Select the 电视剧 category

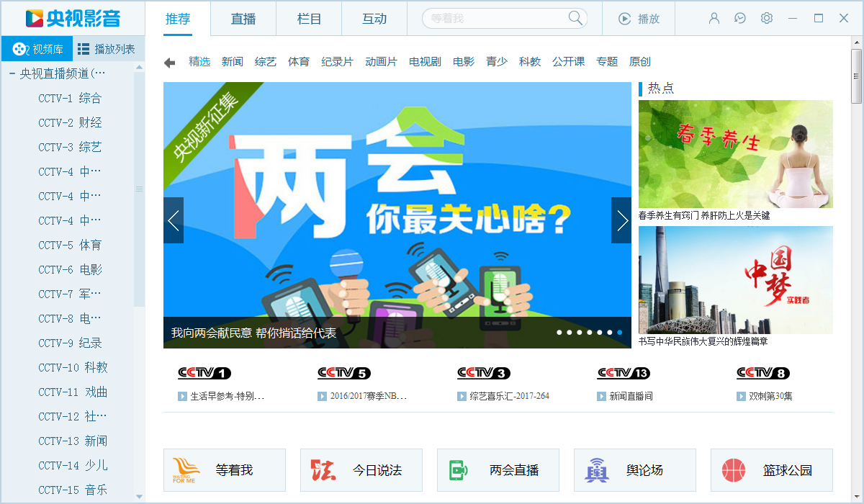425,62
